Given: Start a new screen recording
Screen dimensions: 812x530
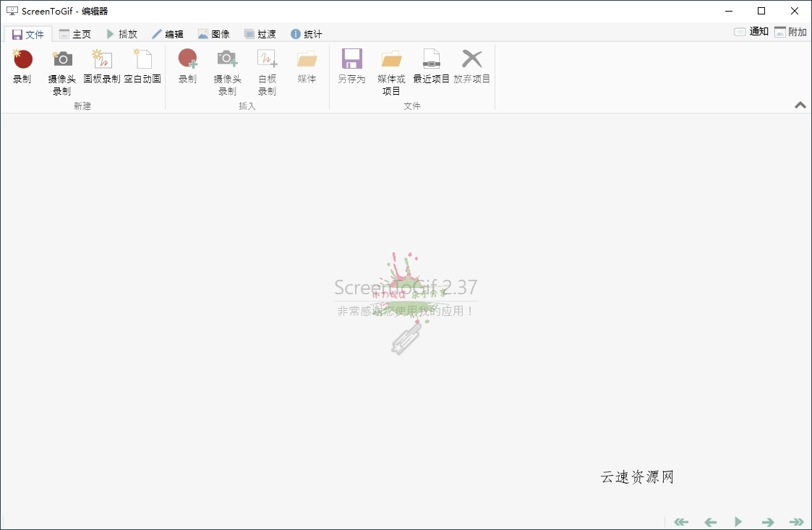Looking at the screenshot, I should tap(22, 69).
